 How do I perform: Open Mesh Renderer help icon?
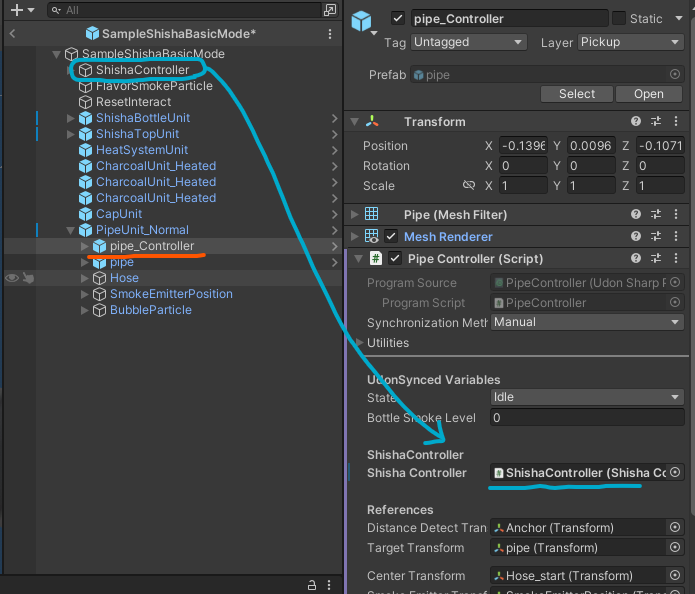coord(636,236)
